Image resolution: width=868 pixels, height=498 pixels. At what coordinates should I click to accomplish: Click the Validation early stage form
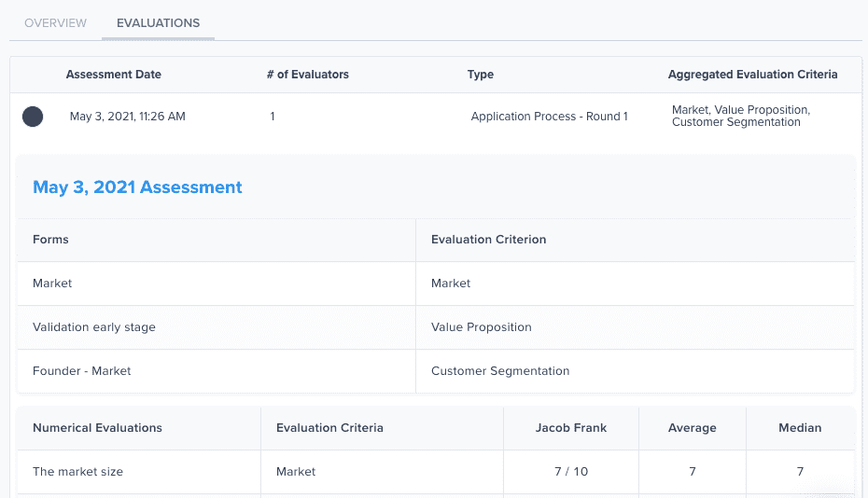pos(94,327)
